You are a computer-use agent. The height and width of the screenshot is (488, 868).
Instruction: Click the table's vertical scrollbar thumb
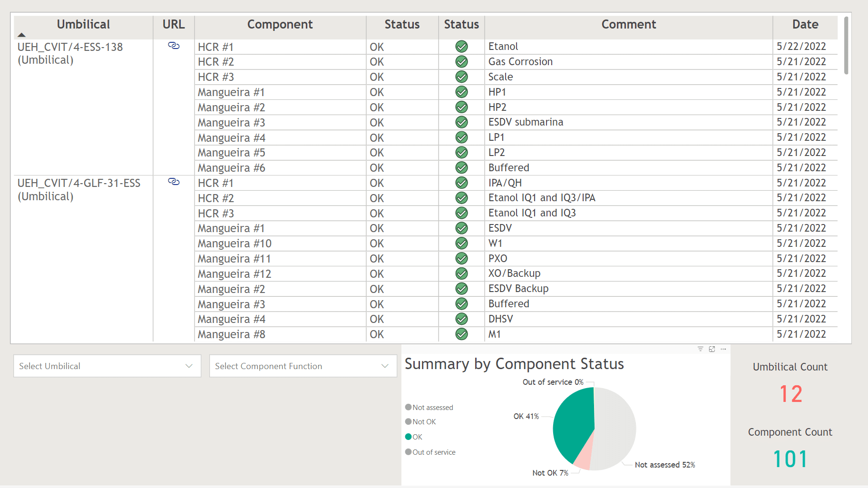click(846, 46)
